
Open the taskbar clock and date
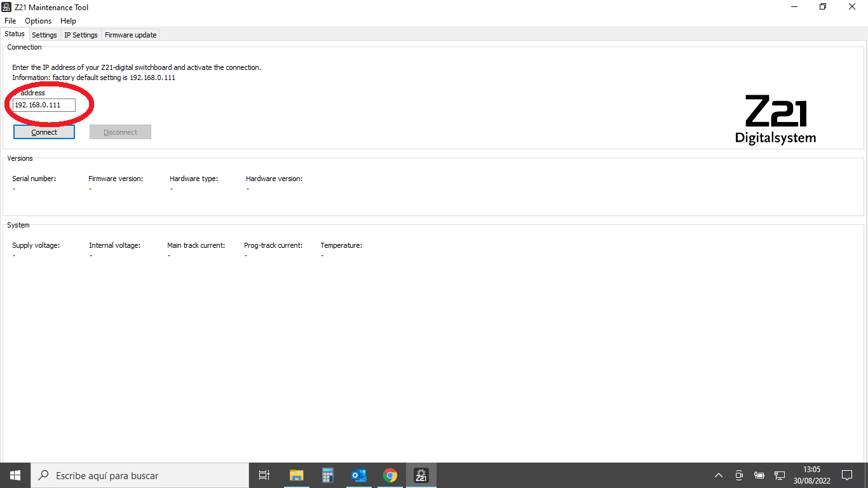point(811,475)
